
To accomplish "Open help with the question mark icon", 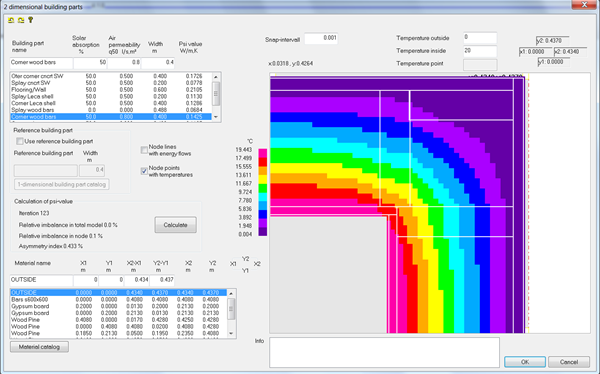I will click(31, 20).
